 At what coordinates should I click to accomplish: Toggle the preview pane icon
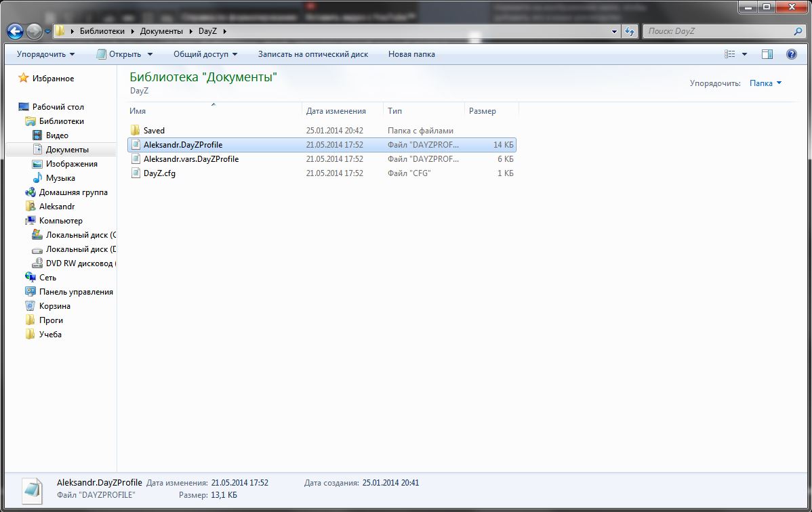(767, 54)
